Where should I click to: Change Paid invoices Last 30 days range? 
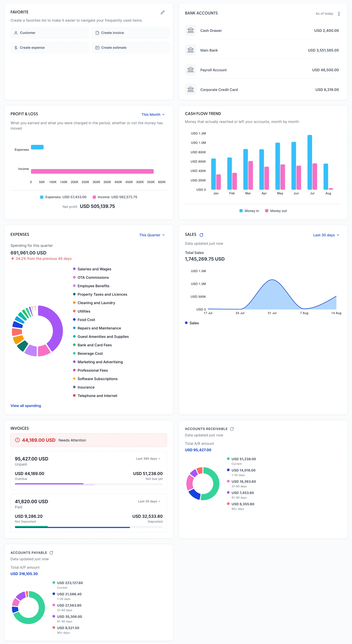click(149, 501)
